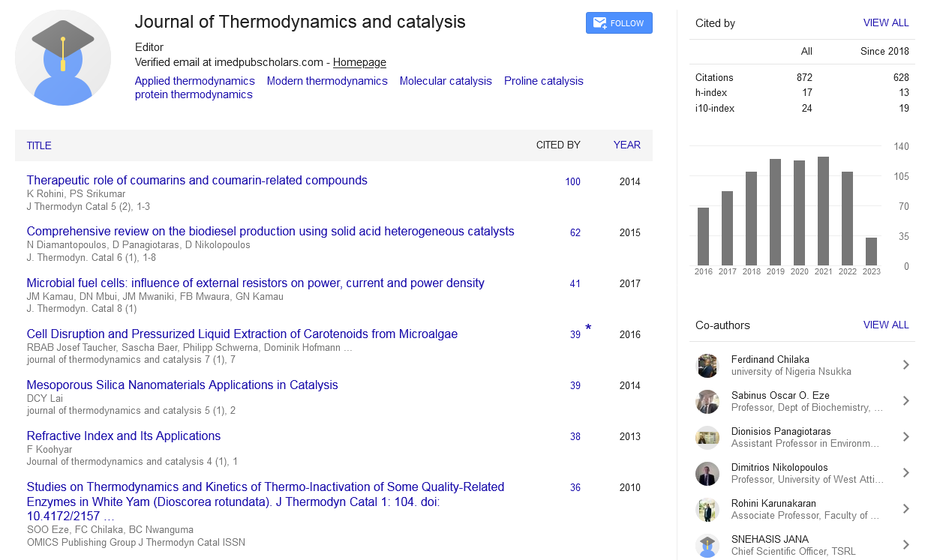Sort articles by the TITLE column header
The height and width of the screenshot is (560, 937).
point(39,145)
